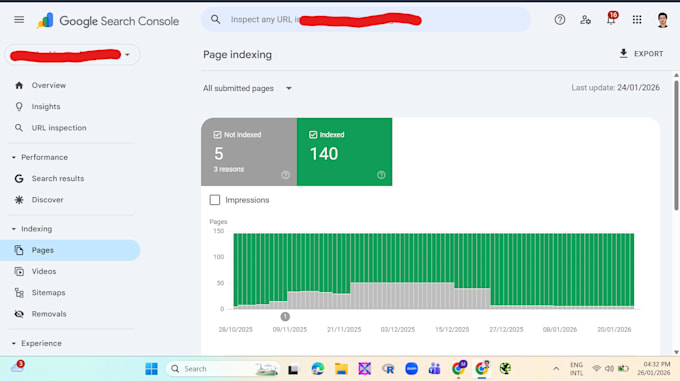Open the Sitemaps page

[x=70, y=293]
